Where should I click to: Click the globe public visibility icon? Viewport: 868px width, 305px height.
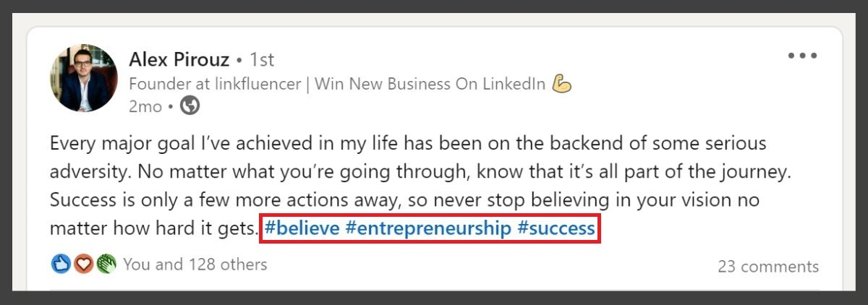(x=190, y=106)
